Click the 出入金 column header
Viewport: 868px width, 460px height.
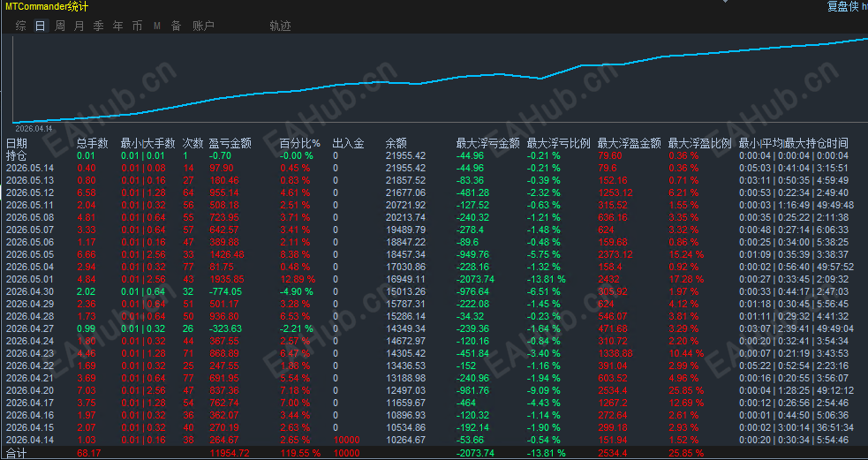pyautogui.click(x=348, y=143)
